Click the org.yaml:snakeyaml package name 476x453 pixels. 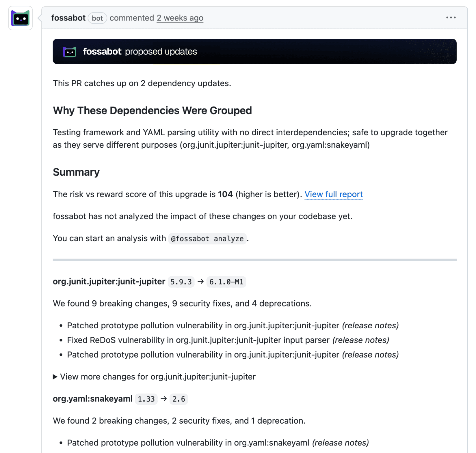pos(92,398)
